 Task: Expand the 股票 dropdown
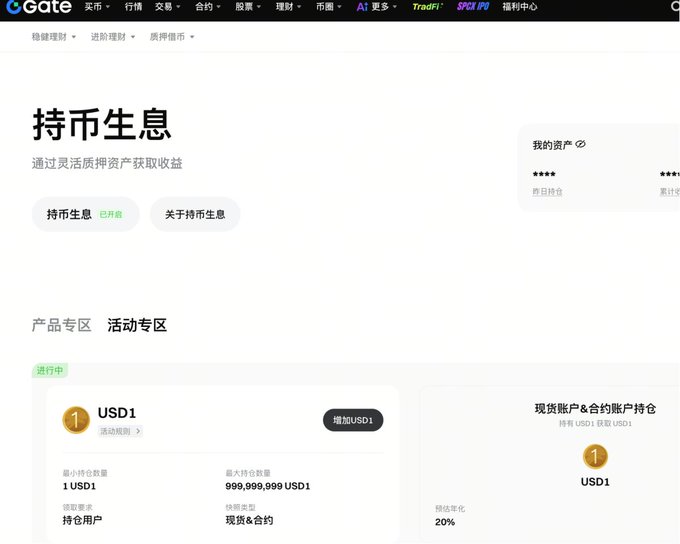click(x=248, y=7)
